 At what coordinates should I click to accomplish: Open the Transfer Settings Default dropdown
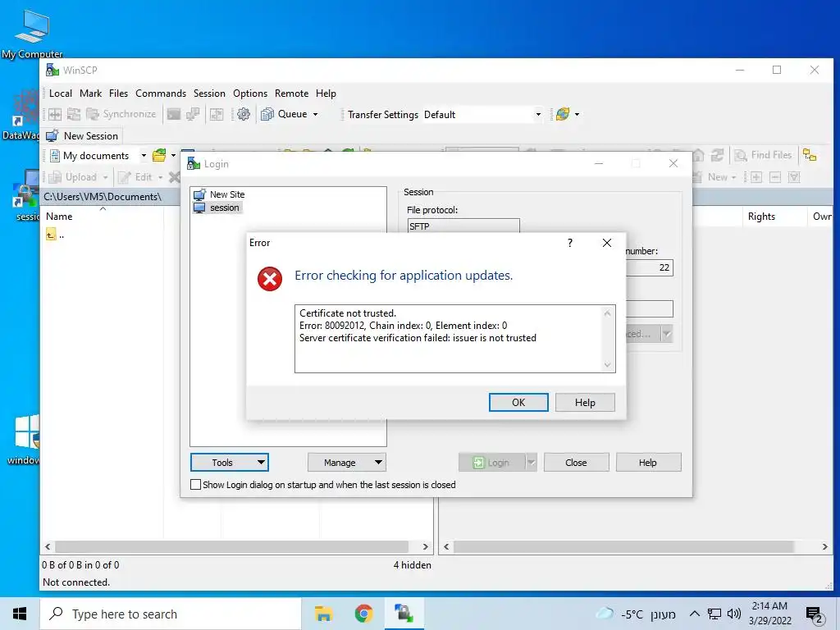[482, 115]
